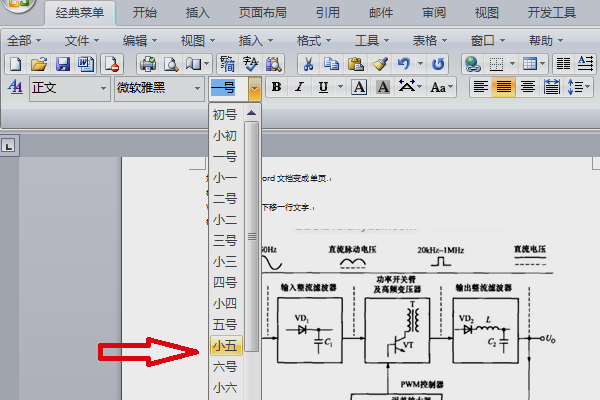Switch to the 开发工具 ribbon tab
The height and width of the screenshot is (400, 600).
coord(552,13)
